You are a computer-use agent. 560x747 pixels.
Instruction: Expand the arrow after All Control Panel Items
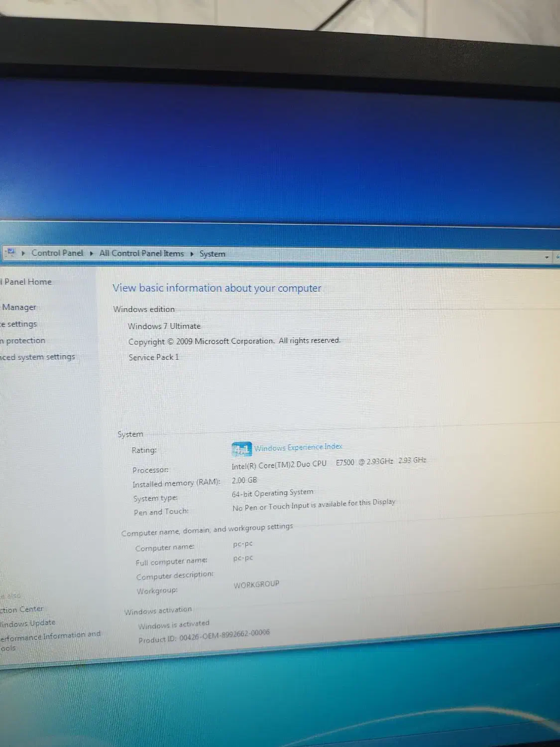click(192, 253)
